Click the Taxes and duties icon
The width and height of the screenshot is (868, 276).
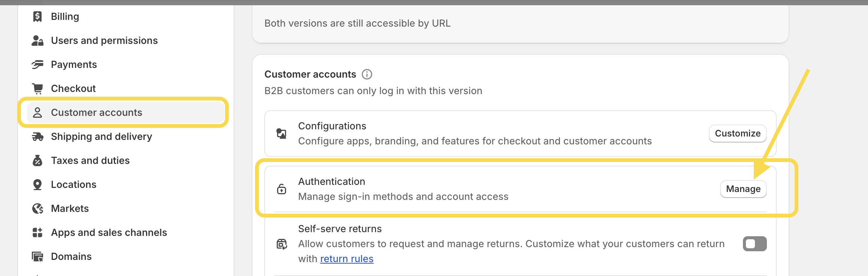point(37,160)
